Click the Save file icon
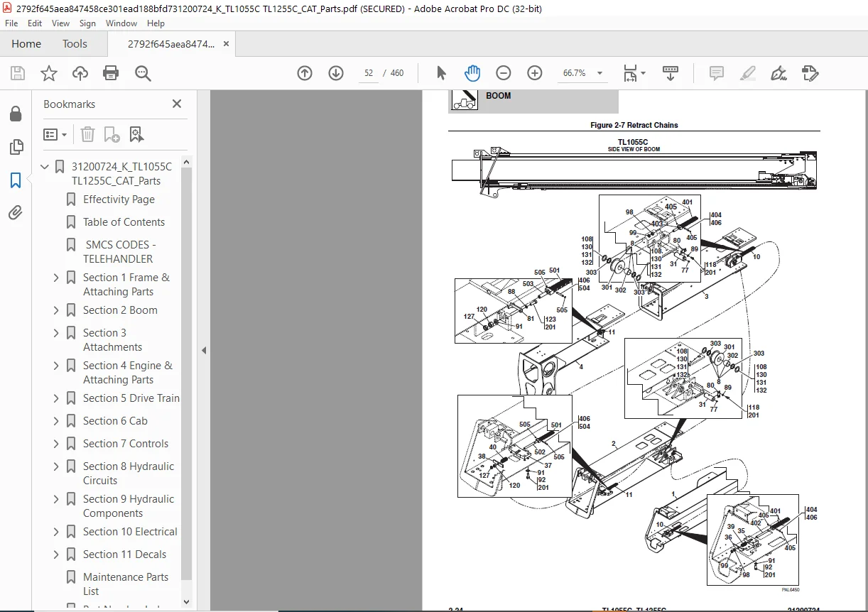 (18, 73)
